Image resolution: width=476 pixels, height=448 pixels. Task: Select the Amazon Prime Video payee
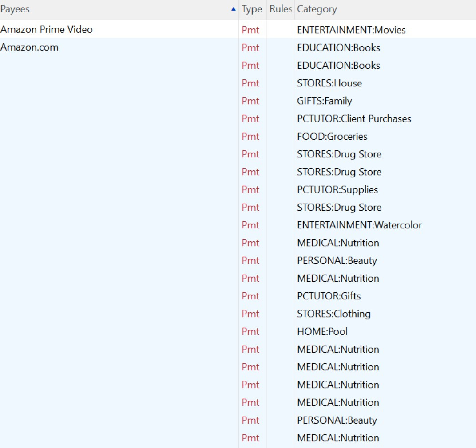tap(46, 30)
